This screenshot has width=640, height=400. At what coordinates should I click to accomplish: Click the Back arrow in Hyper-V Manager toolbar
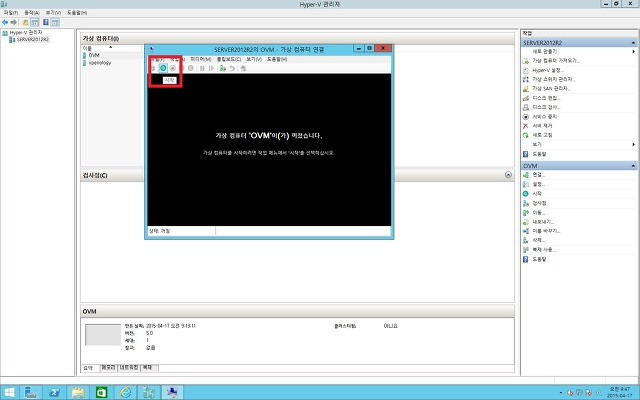(x=5, y=22)
